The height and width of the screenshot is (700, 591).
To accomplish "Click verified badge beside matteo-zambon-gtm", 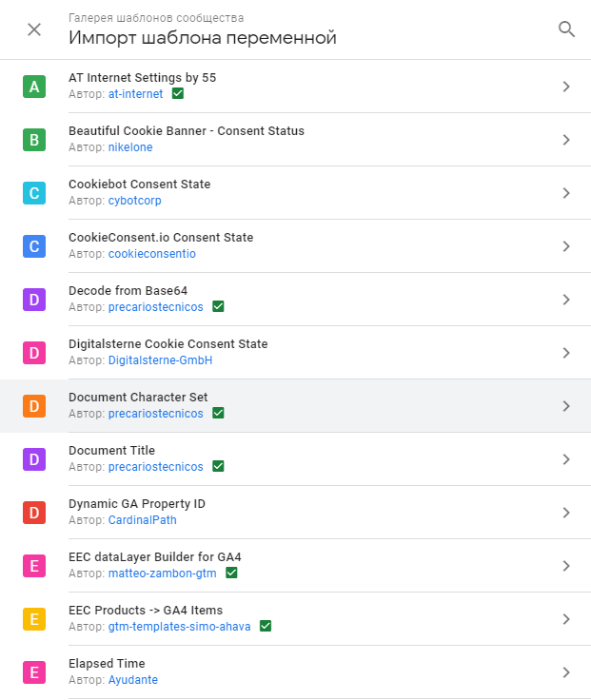I will tap(231, 574).
